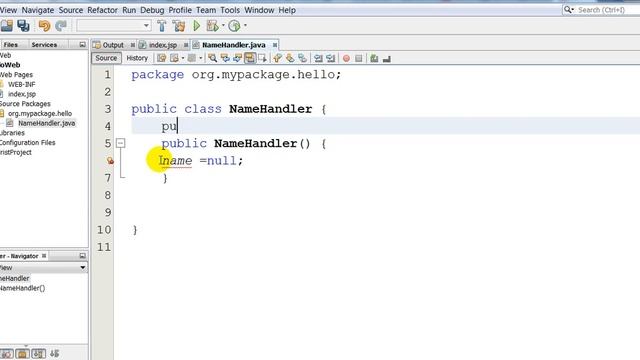Close the index.jsp tab

186,45
